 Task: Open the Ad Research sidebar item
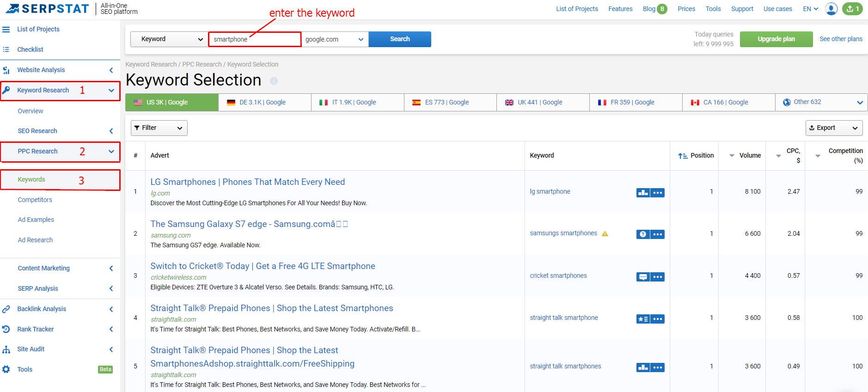point(35,240)
